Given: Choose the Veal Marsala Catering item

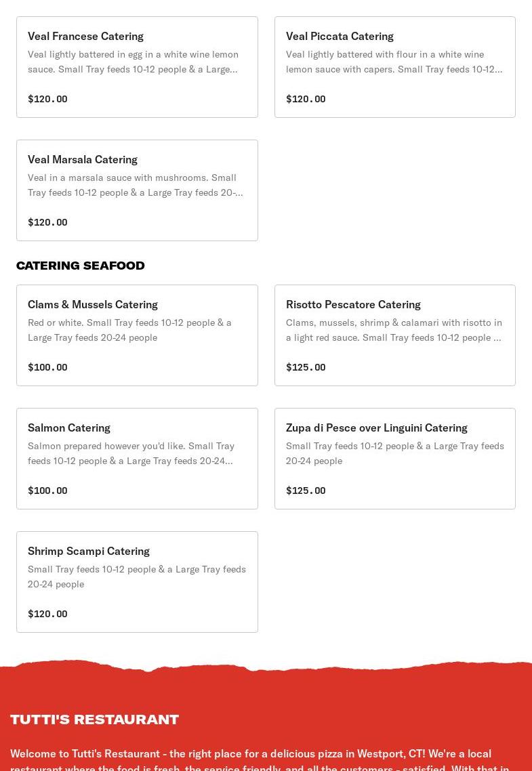Looking at the screenshot, I should 83,159.
